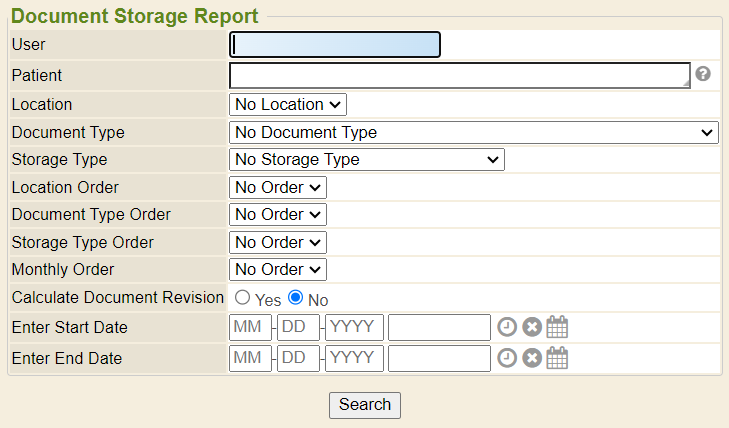
Task: Select Yes for Calculate Document Revision
Action: 242,298
